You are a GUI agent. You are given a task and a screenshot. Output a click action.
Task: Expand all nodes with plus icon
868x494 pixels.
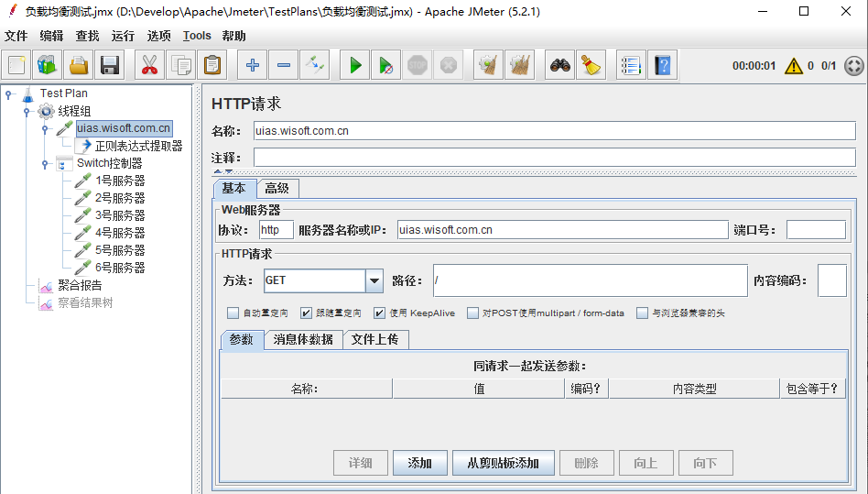tap(253, 65)
